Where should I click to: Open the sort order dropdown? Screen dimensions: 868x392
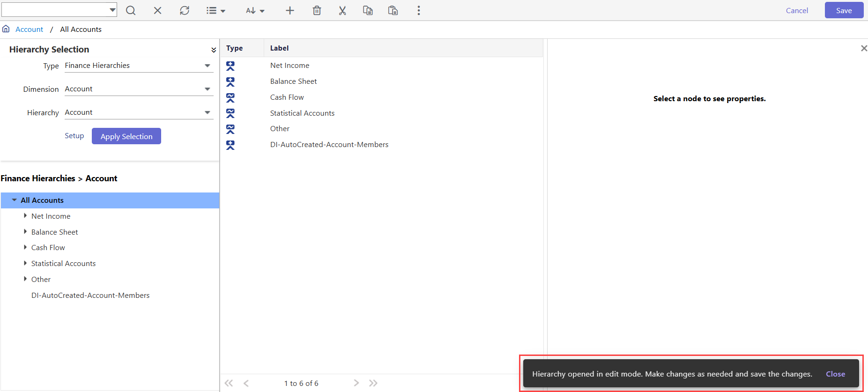[x=255, y=10]
